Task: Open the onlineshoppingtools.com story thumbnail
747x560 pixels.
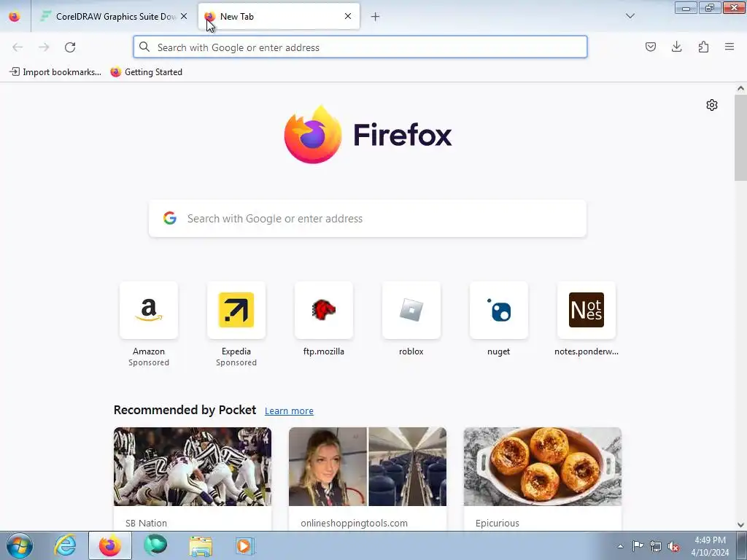Action: 368,466
